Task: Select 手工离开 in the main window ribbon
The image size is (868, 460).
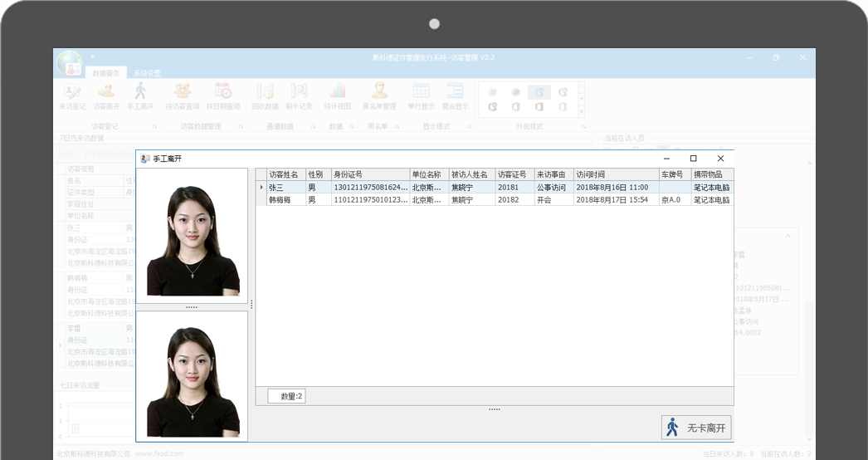Action: click(x=140, y=96)
